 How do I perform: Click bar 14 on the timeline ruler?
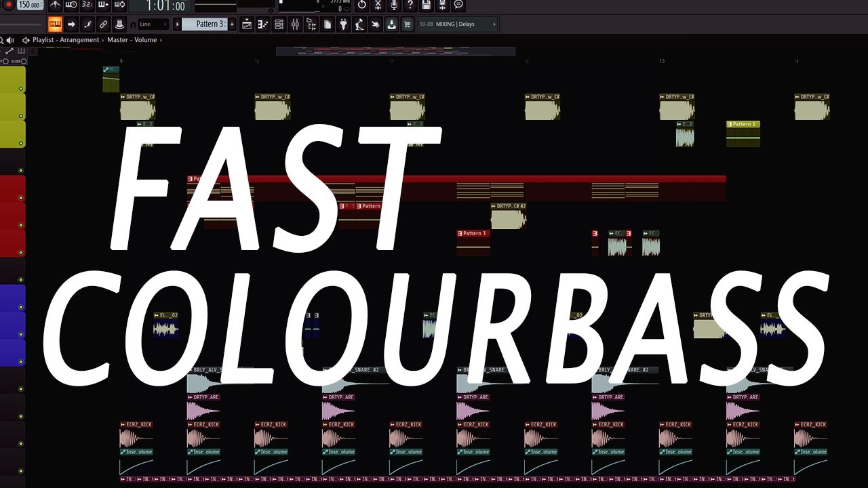point(797,62)
